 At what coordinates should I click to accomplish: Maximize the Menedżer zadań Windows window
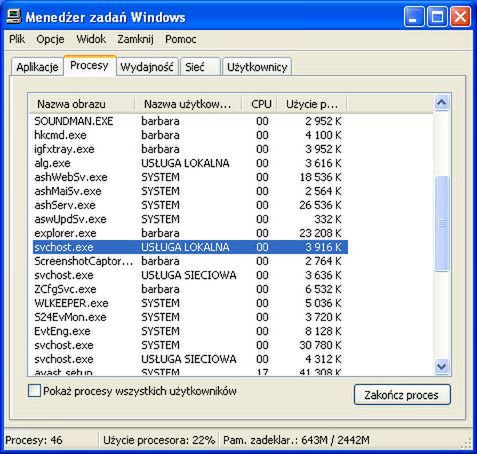click(437, 16)
